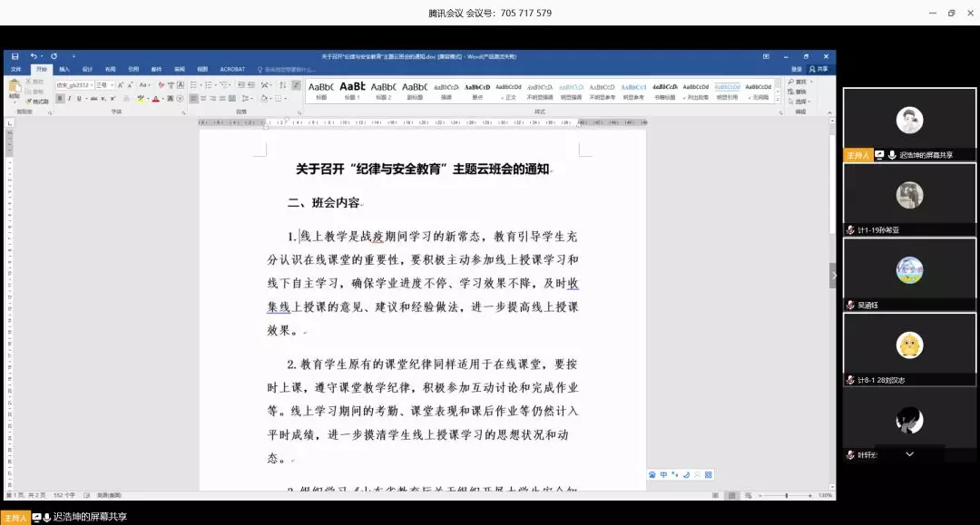Click the Paste clipboard icon
Viewport: 980px width, 525px height.
click(x=15, y=88)
